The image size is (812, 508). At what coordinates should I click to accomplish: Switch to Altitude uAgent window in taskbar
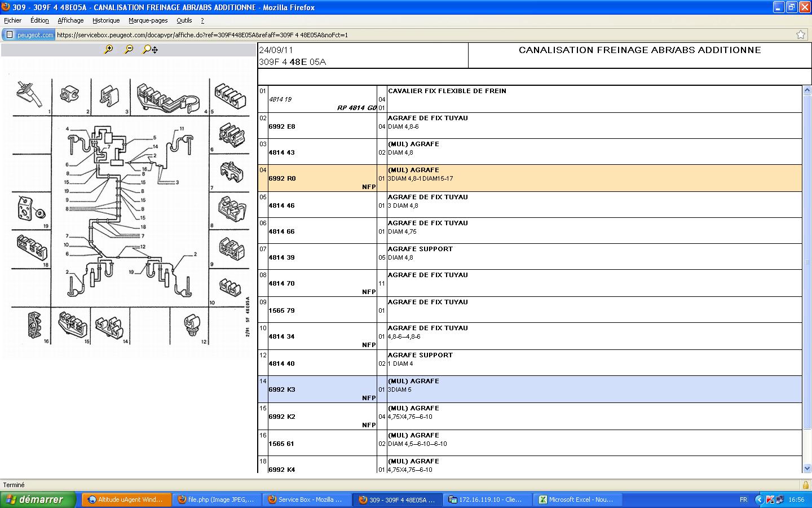(x=125, y=500)
